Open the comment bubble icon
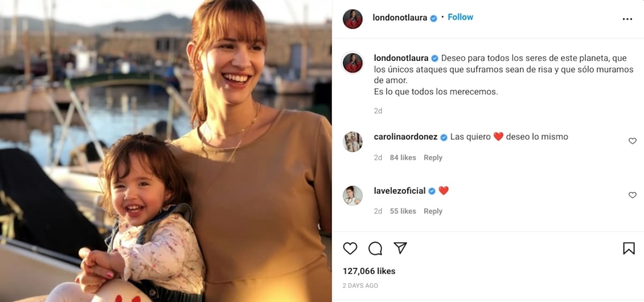This screenshot has width=644, height=302. 375,248
